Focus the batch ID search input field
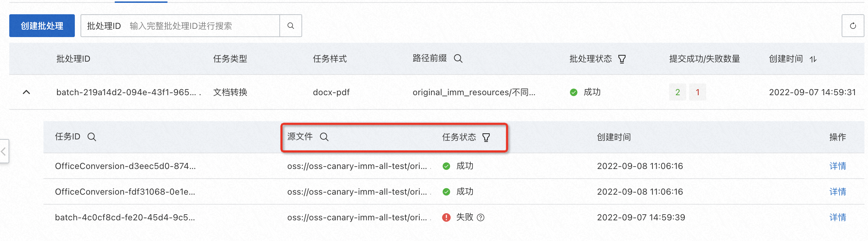 (203, 26)
